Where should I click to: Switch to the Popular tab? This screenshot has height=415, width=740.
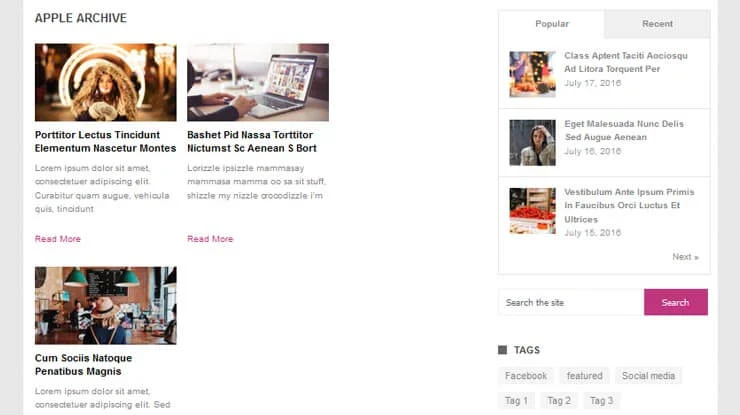point(551,24)
